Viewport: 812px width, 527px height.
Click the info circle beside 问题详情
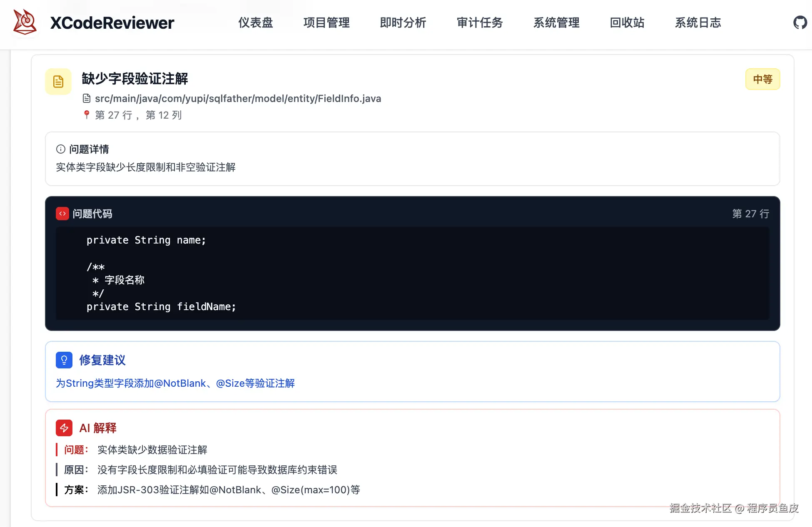click(61, 149)
